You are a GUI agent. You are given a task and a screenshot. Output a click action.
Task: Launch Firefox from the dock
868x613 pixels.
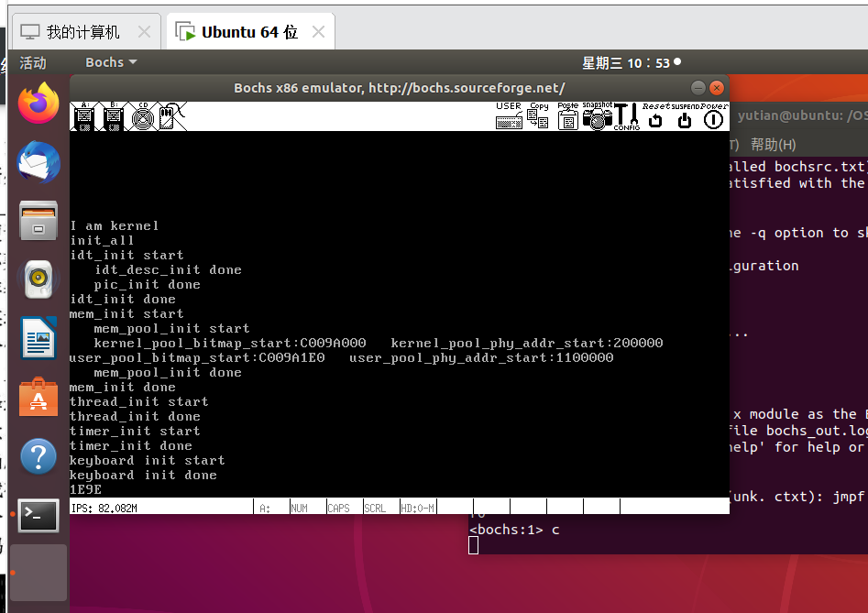click(38, 104)
